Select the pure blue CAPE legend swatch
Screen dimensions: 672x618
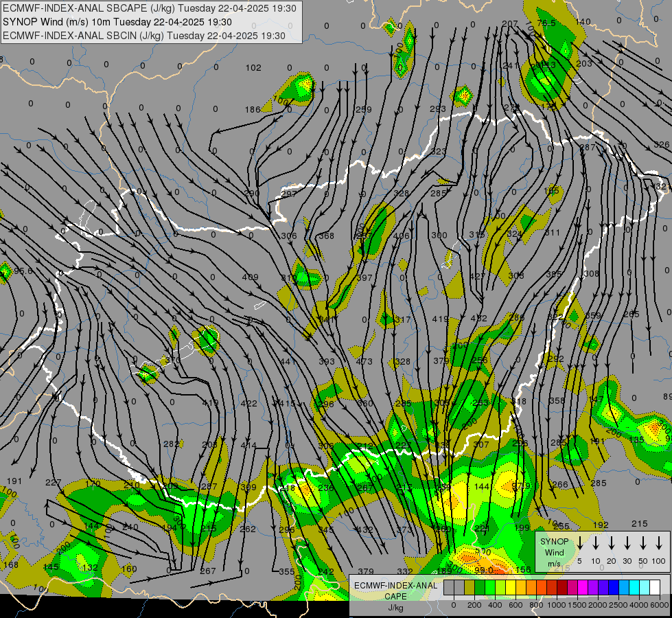[x=613, y=588]
